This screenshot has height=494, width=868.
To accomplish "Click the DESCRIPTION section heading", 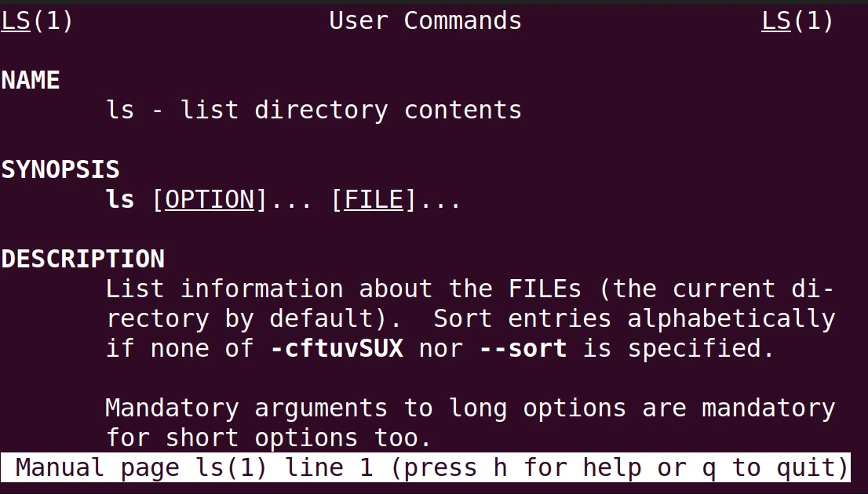I will pos(83,259).
